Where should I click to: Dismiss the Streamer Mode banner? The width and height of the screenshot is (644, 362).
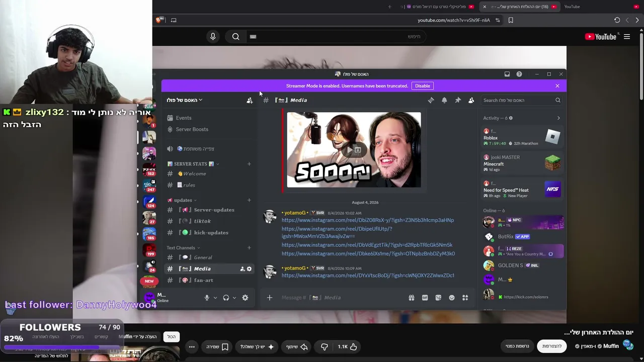pos(557,86)
